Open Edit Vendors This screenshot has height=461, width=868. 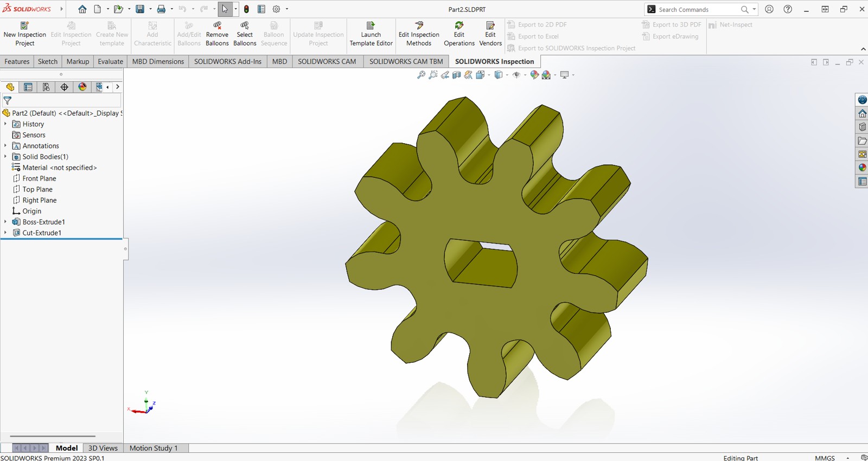point(490,34)
